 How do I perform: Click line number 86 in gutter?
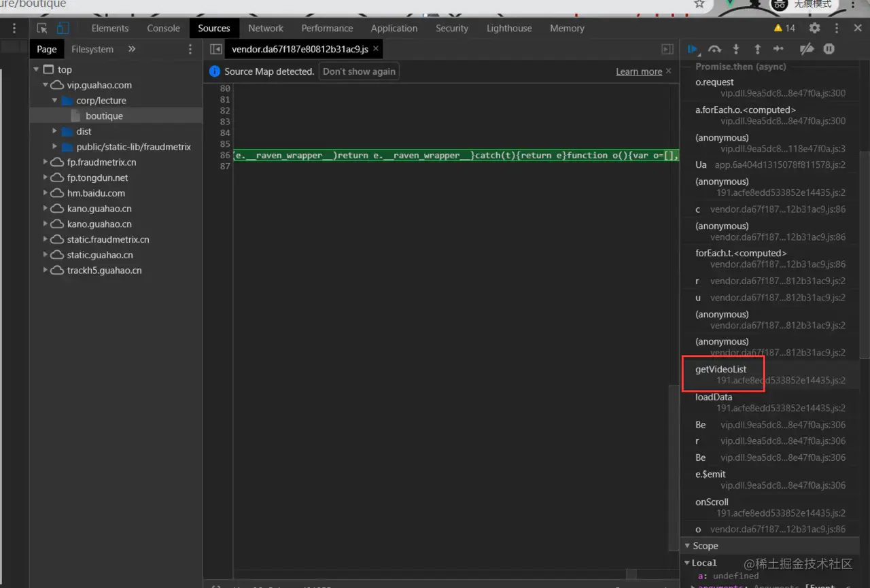pos(225,156)
